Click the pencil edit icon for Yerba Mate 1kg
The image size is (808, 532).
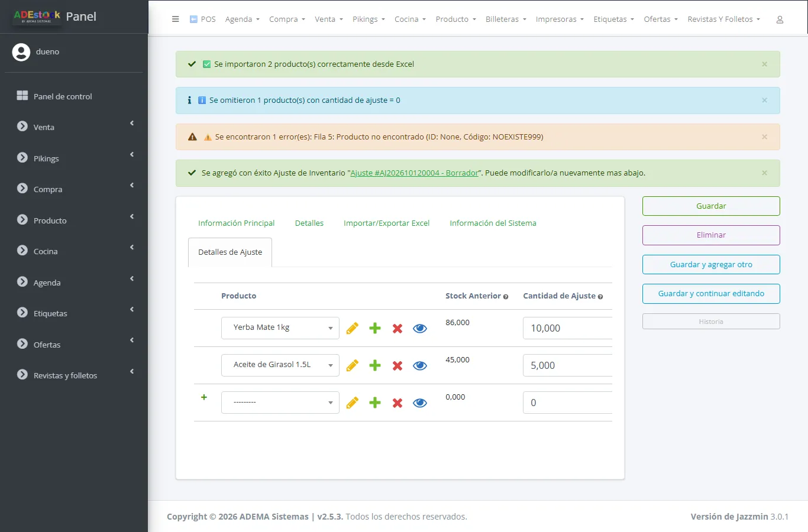click(x=353, y=328)
